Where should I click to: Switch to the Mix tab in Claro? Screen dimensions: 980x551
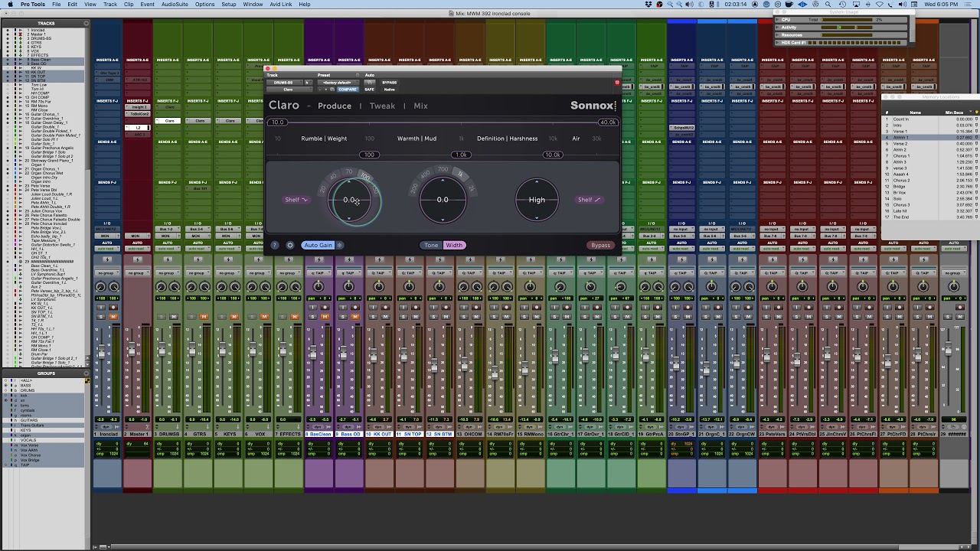coord(421,106)
